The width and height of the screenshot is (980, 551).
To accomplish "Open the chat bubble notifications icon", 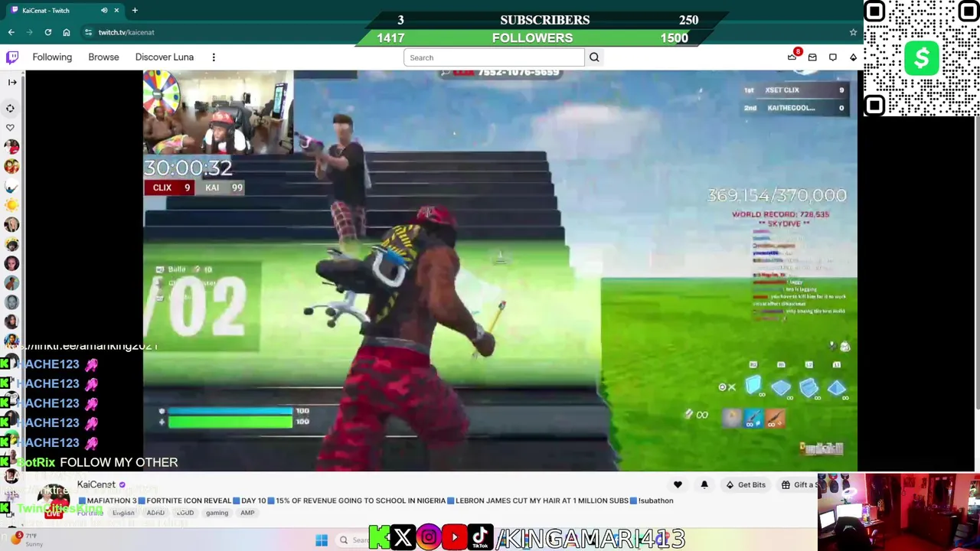I will pos(833,57).
